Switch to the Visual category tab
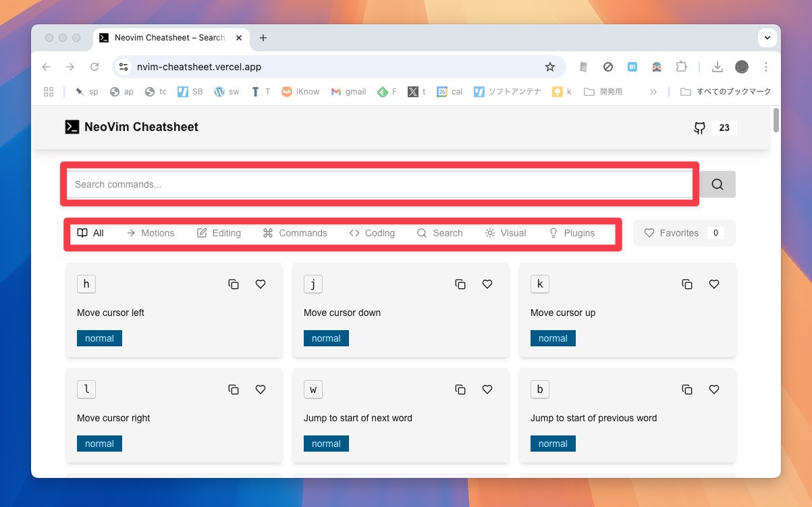Viewport: 812px width, 507px height. point(506,233)
